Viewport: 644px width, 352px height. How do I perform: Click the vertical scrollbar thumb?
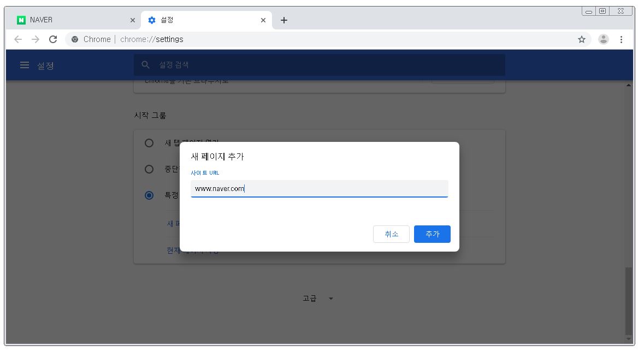(628, 301)
